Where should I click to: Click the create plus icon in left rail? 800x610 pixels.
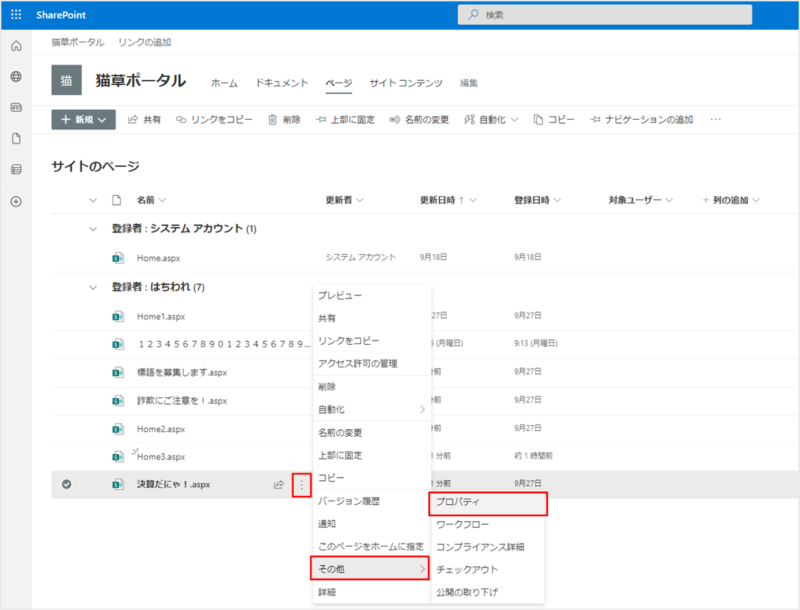point(16,201)
